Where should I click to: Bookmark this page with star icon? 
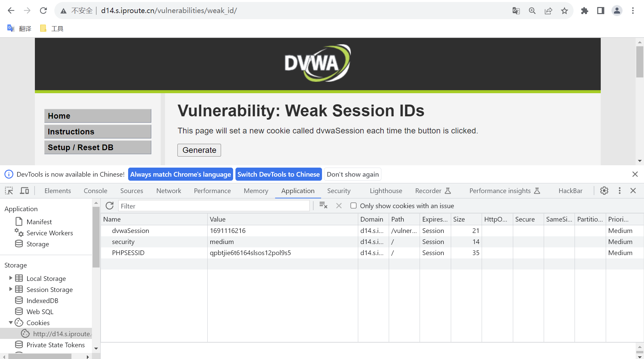pyautogui.click(x=565, y=11)
